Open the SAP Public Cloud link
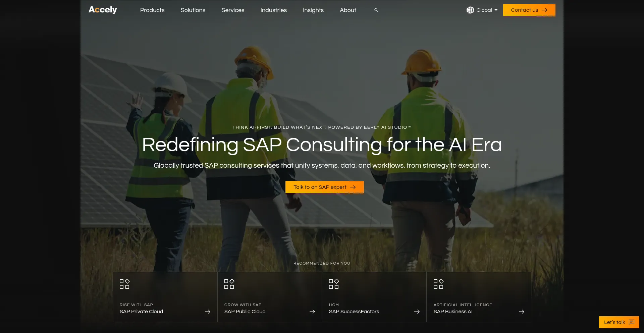644x333 pixels. click(x=245, y=312)
